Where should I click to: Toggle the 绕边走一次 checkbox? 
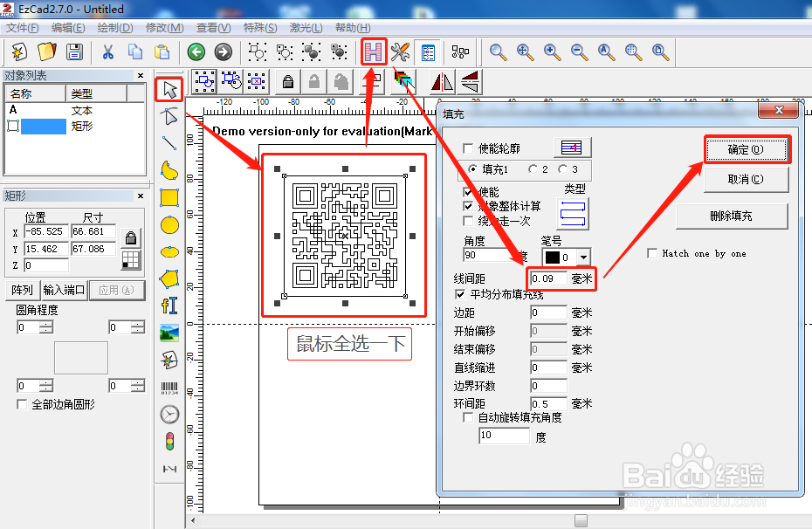pyautogui.click(x=468, y=221)
